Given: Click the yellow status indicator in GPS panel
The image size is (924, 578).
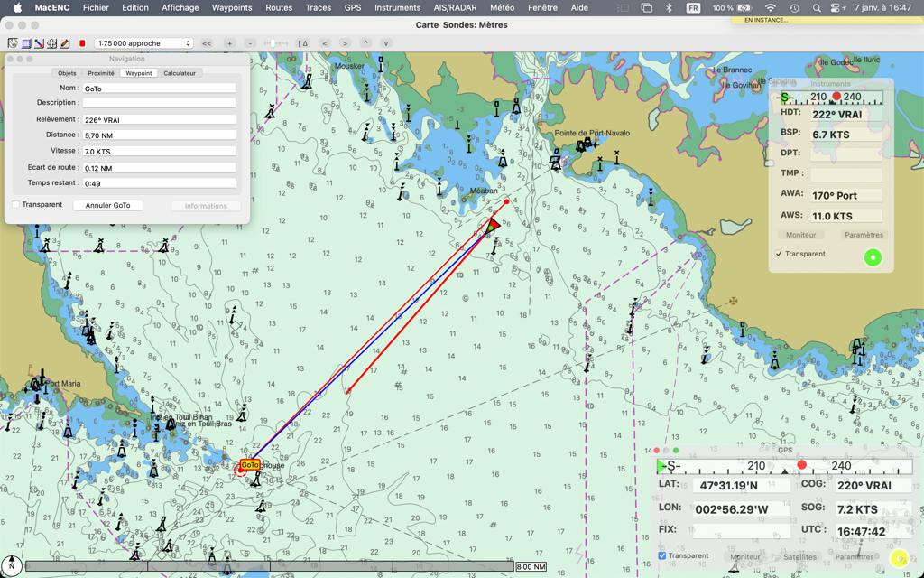Looking at the screenshot, I should pos(898,559).
